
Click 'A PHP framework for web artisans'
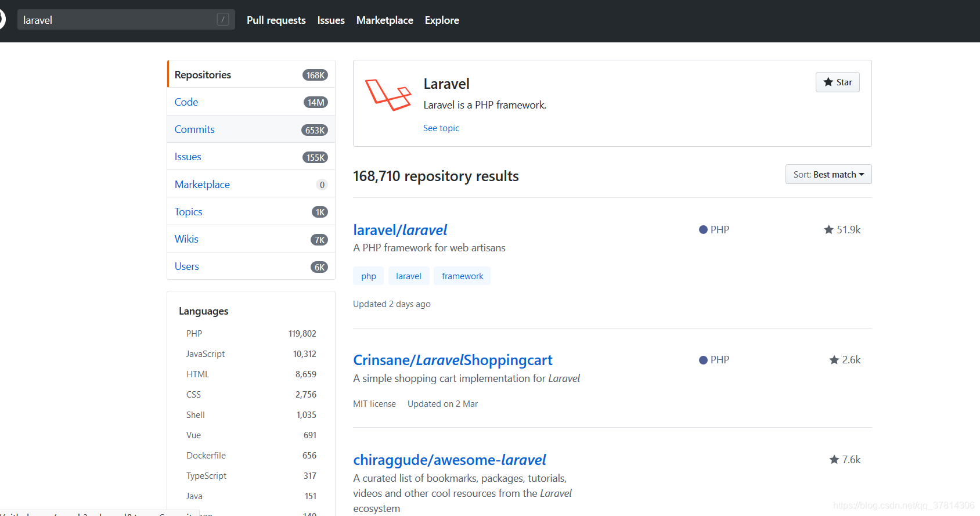coord(429,248)
